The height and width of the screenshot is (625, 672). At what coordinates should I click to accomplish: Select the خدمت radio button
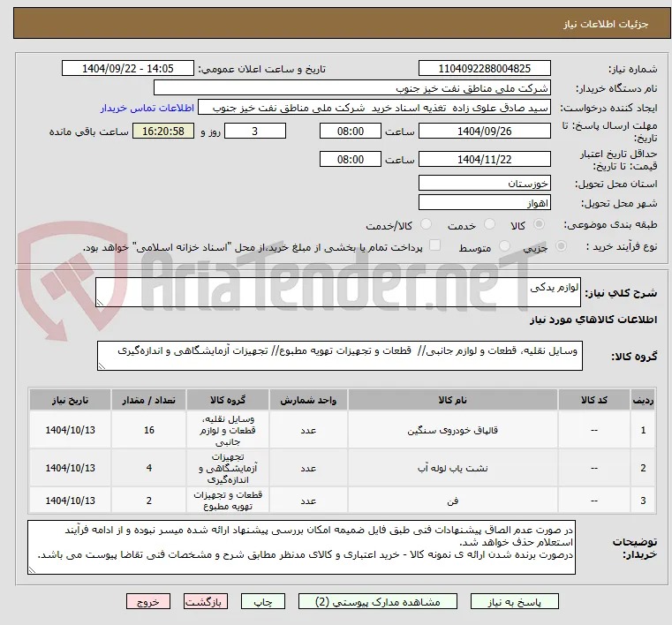tap(489, 224)
